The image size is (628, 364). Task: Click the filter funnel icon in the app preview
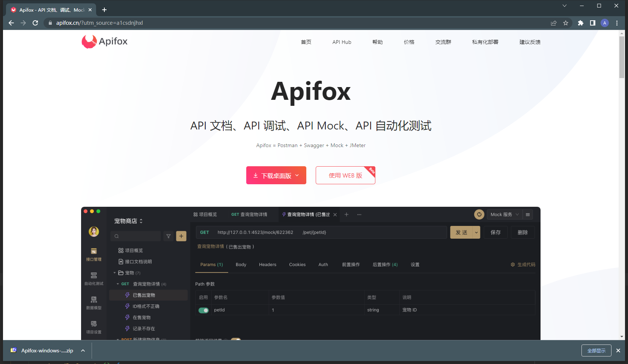(169, 236)
